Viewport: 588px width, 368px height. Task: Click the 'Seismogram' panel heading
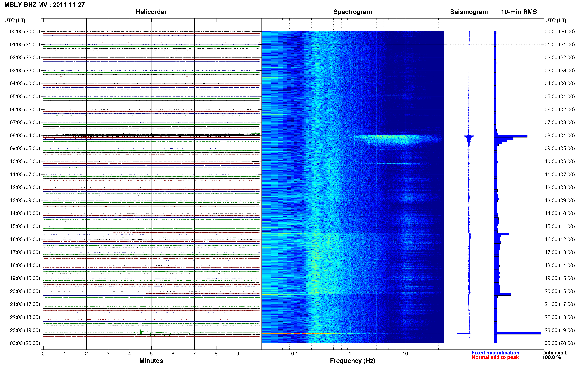469,12
